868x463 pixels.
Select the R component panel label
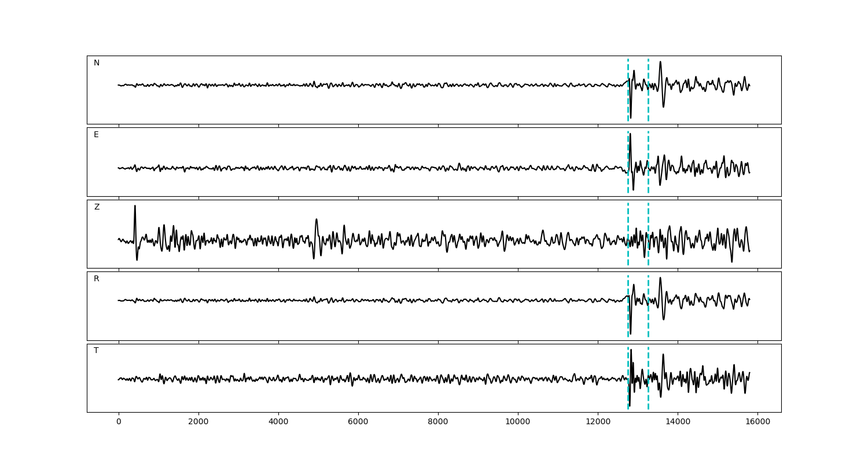click(97, 279)
